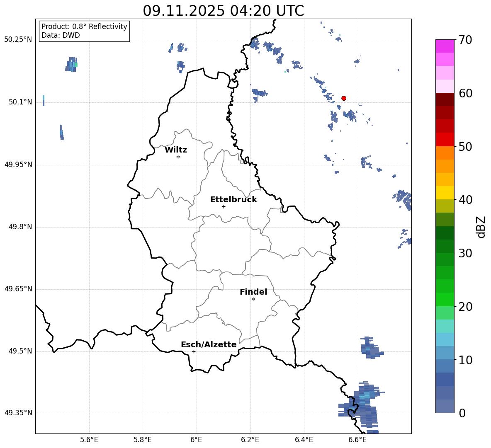Pick the dark maroon band below 60
The width and height of the screenshot is (491, 448).
445,99
